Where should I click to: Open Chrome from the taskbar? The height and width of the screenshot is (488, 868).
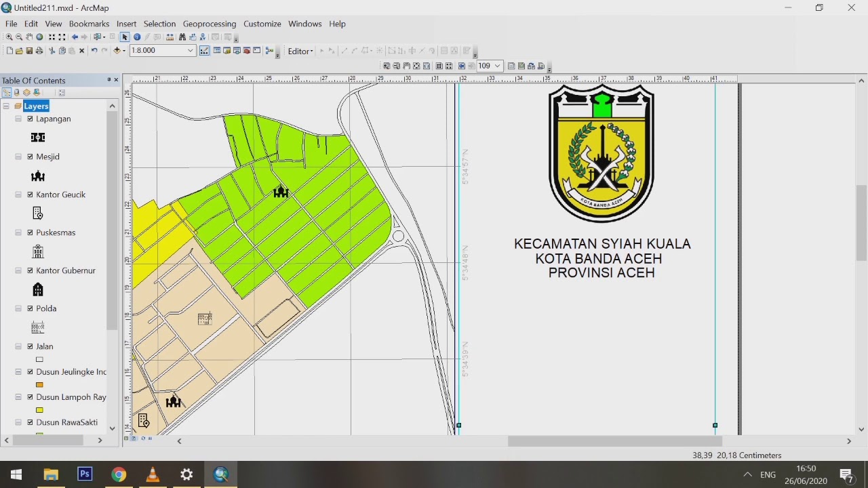tap(119, 474)
